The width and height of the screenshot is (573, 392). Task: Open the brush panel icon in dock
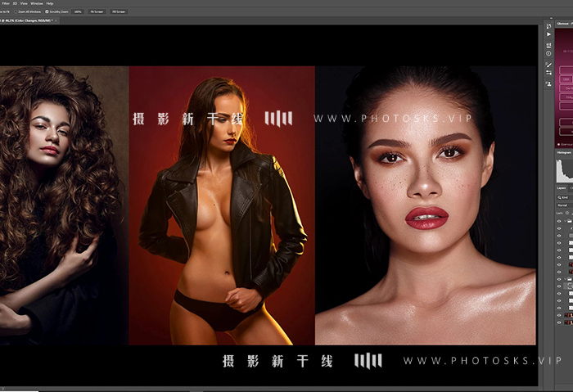coord(548,65)
